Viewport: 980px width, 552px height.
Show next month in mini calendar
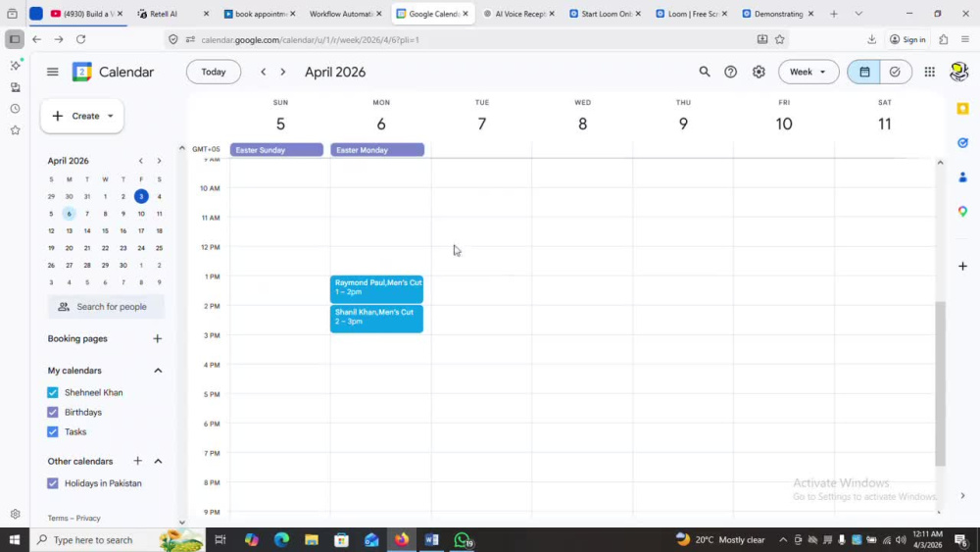point(159,161)
